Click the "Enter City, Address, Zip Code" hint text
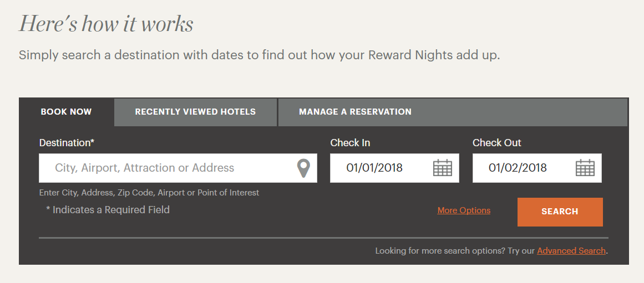Screen dimensions: 644x283 click(x=149, y=193)
